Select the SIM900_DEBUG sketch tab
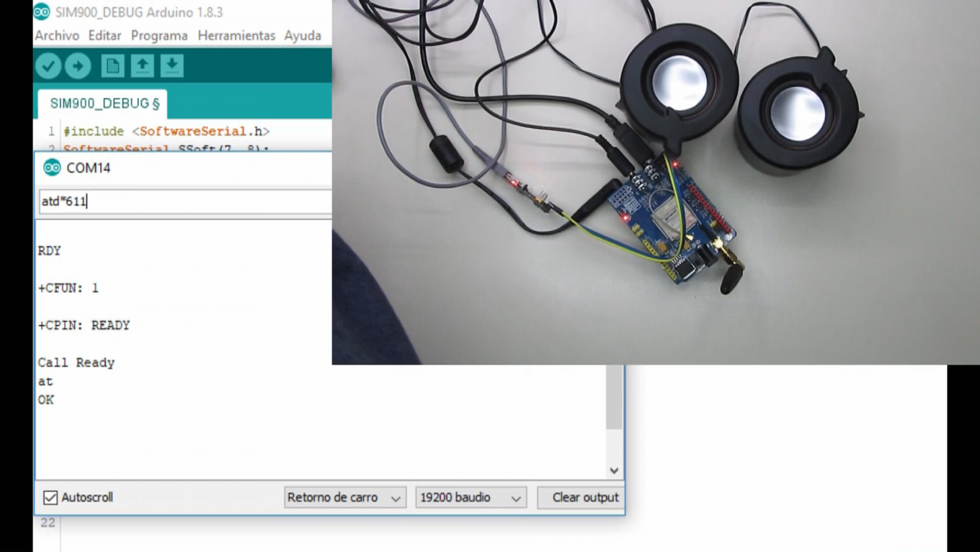 (104, 103)
